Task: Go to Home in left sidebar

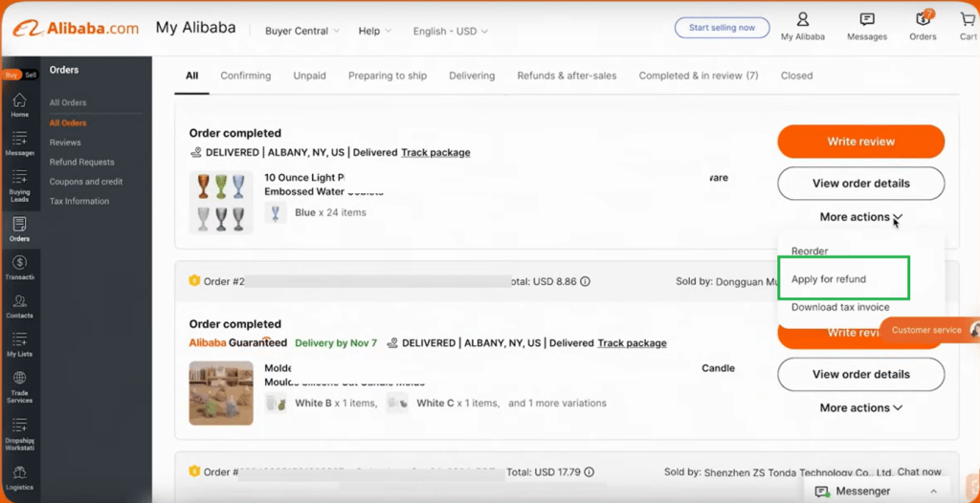Action: pyautogui.click(x=19, y=105)
